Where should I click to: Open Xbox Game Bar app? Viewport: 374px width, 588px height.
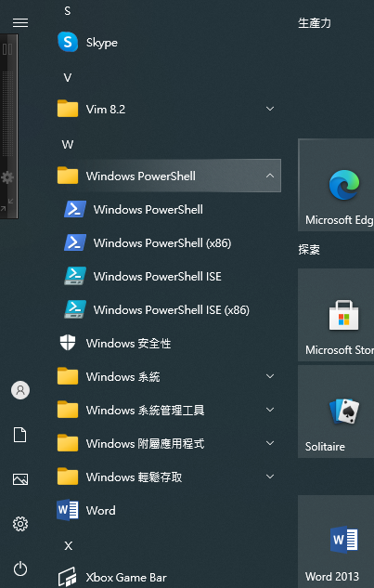[x=168, y=577]
